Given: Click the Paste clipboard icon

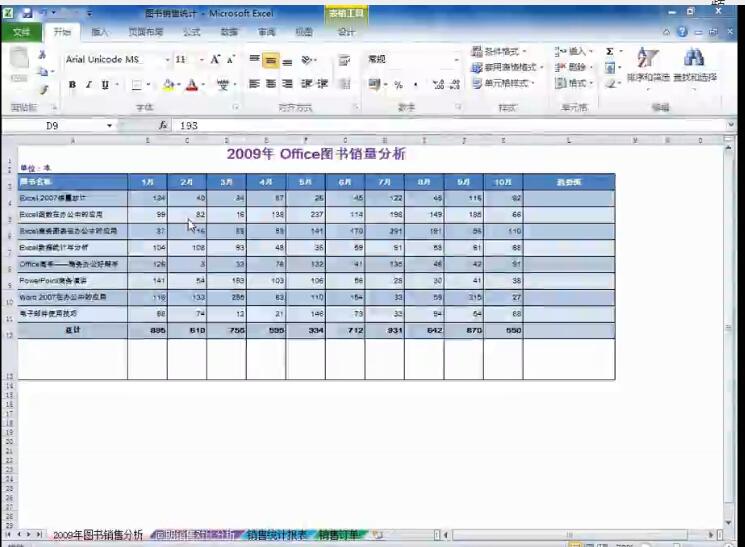Looking at the screenshot, I should [19, 59].
